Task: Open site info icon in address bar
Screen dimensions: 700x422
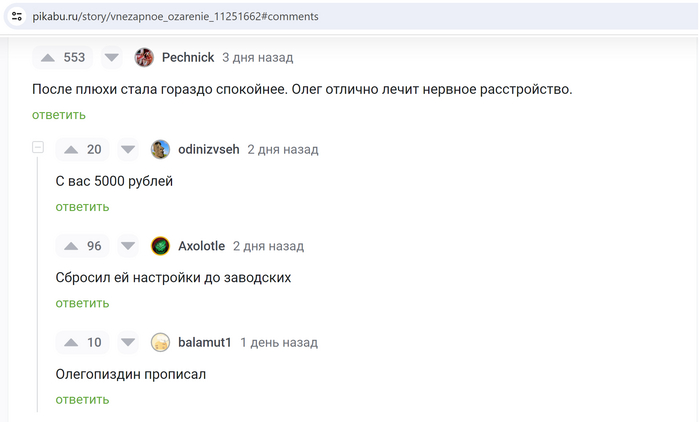Action: [x=16, y=16]
